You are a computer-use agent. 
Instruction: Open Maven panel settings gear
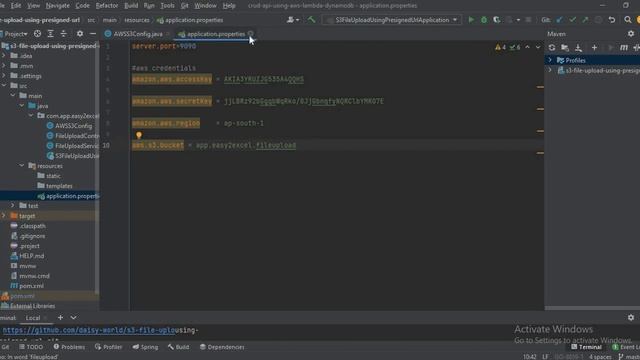click(631, 34)
